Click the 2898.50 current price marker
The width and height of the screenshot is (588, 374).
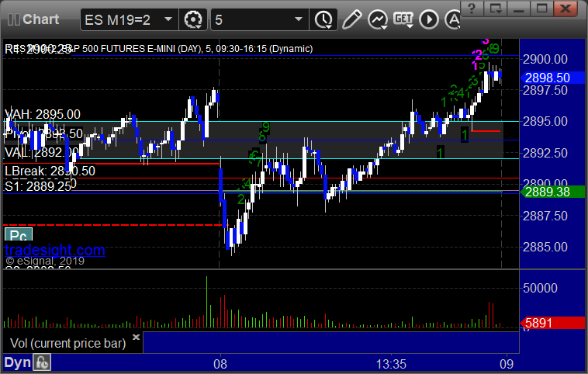pyautogui.click(x=552, y=78)
